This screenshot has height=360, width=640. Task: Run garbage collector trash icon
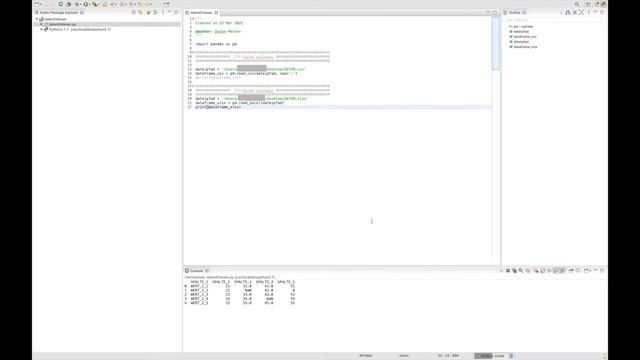click(511, 356)
